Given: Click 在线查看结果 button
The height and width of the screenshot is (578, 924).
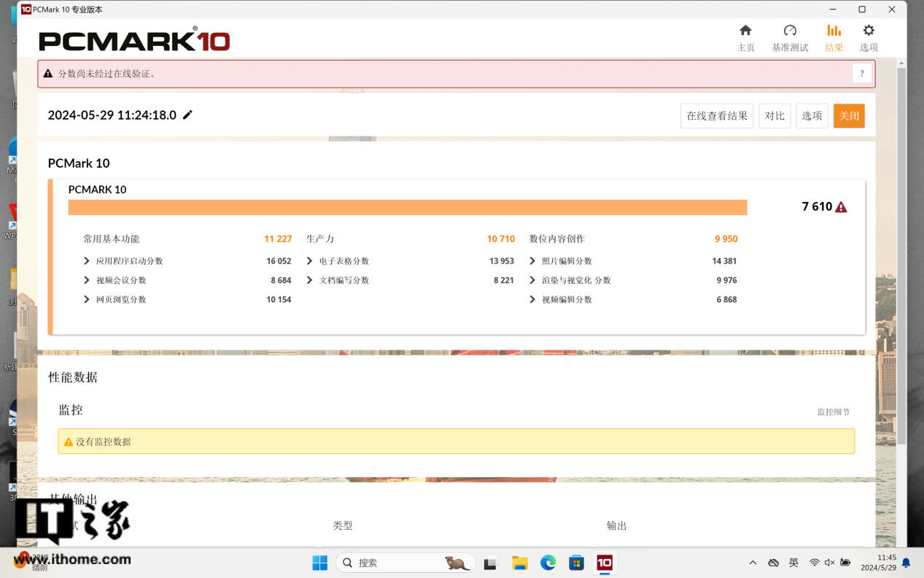Looking at the screenshot, I should [x=717, y=116].
